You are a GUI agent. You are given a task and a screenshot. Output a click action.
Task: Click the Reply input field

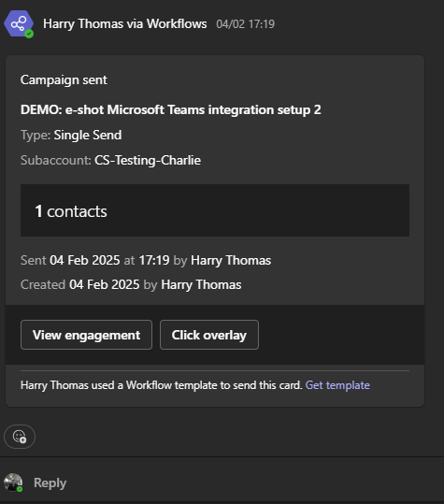[x=222, y=482]
